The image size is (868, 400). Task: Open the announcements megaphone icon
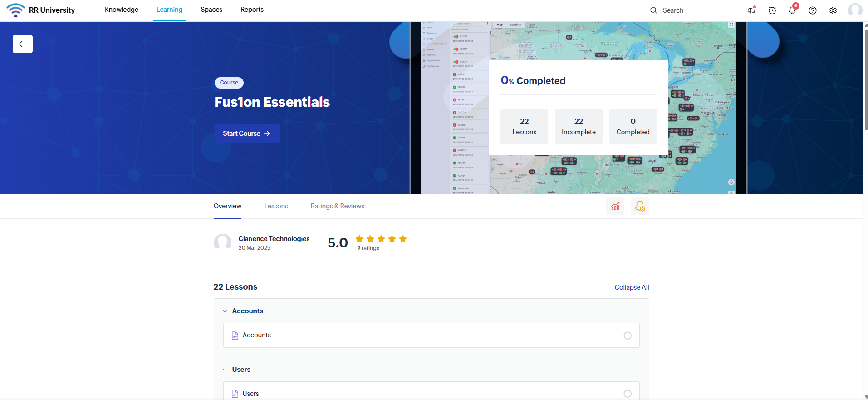coord(751,10)
